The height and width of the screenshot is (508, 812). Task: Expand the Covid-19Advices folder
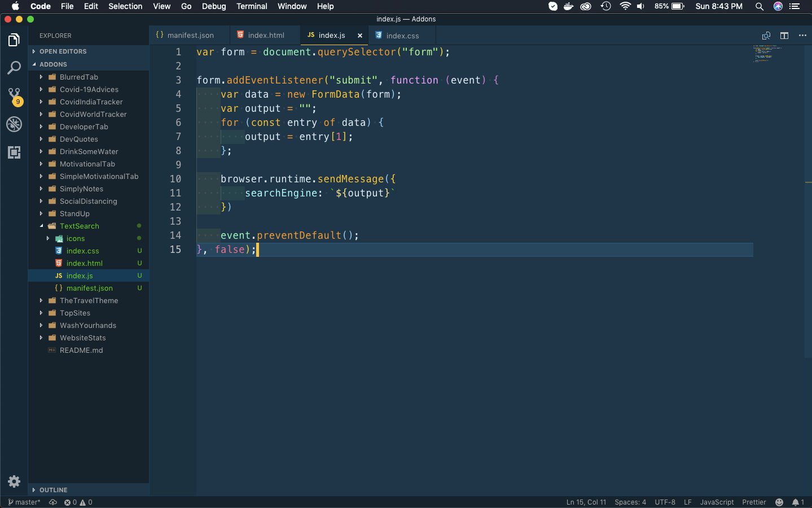[x=89, y=89]
